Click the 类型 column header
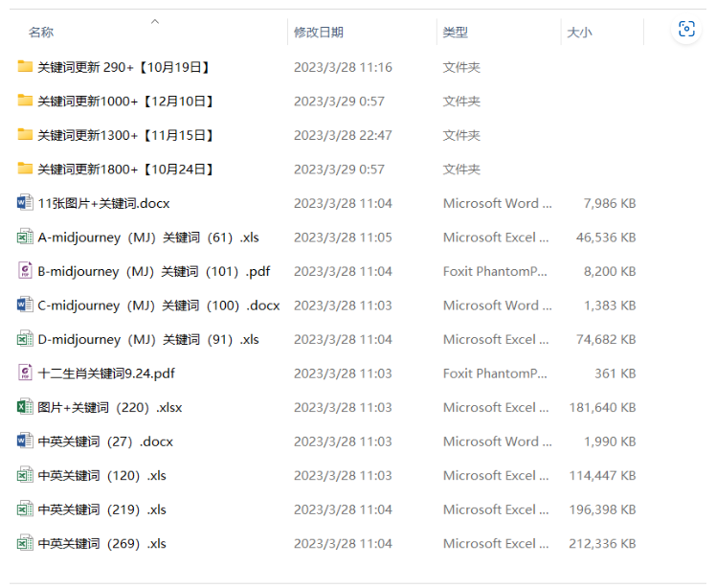This screenshot has height=588, width=716. [x=456, y=33]
